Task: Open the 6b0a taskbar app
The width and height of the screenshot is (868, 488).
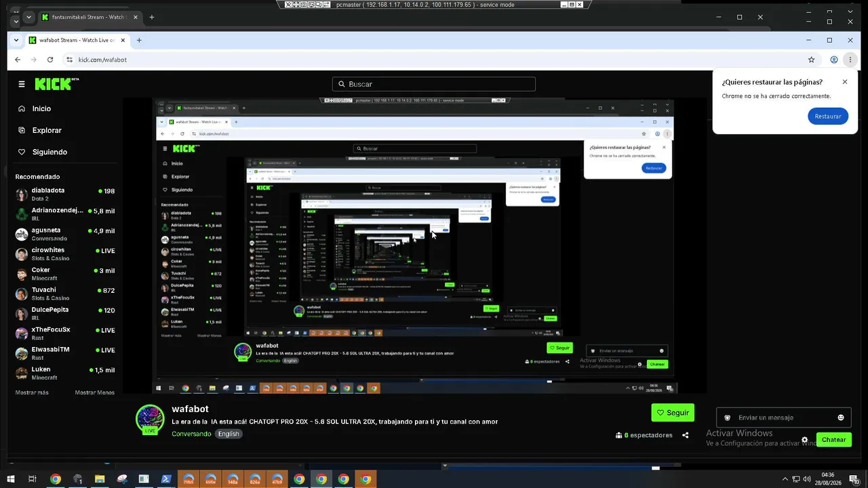Action: [x=210, y=479]
